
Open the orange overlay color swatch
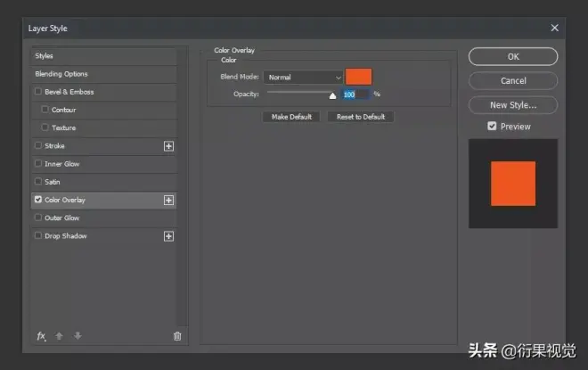[x=358, y=77]
